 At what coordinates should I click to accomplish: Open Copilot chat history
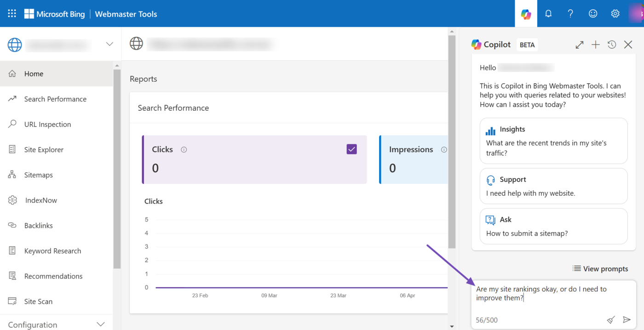point(612,45)
